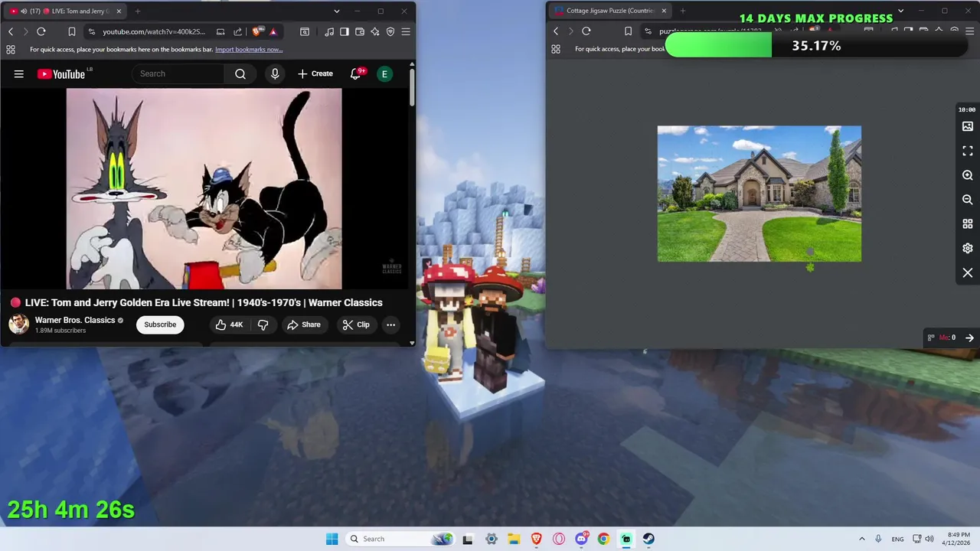Open ENG language selector in tray
This screenshot has width=980, height=551.
(897, 539)
